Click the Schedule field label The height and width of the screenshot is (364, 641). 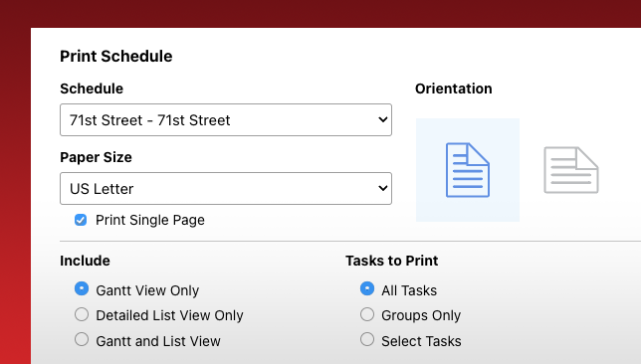point(92,89)
